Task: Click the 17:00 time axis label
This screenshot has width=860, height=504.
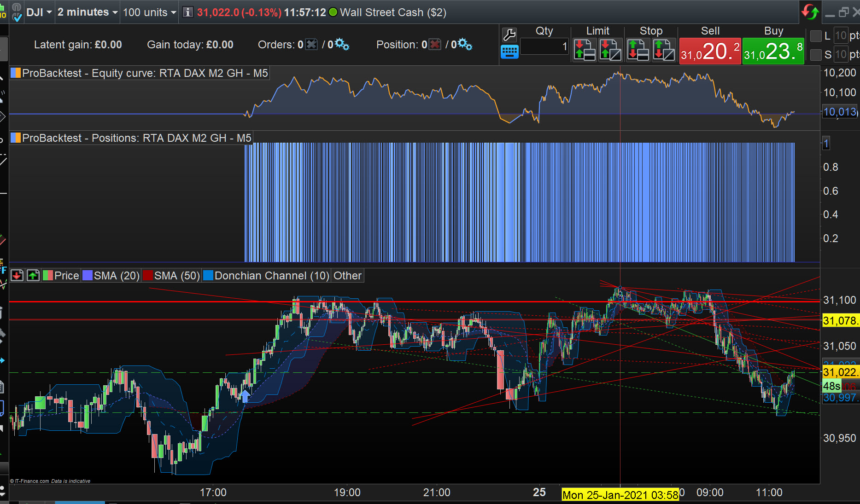Action: (213, 492)
